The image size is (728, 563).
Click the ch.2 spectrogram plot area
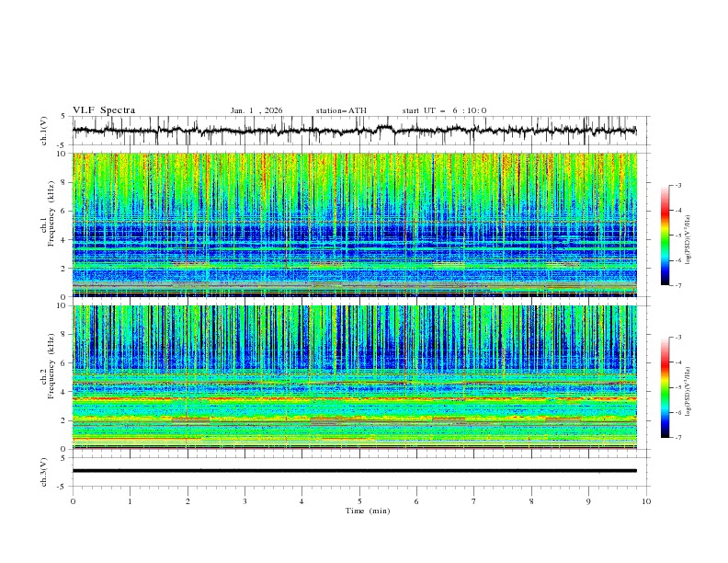[x=355, y=377]
